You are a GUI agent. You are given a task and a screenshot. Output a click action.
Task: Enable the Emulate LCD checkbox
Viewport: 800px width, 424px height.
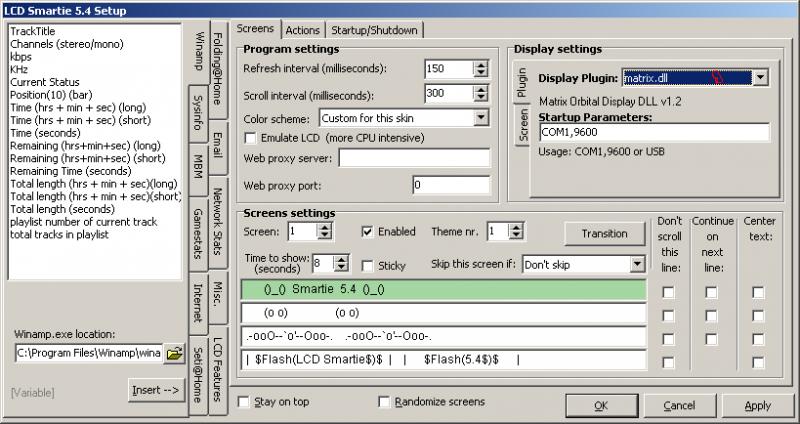coord(252,137)
